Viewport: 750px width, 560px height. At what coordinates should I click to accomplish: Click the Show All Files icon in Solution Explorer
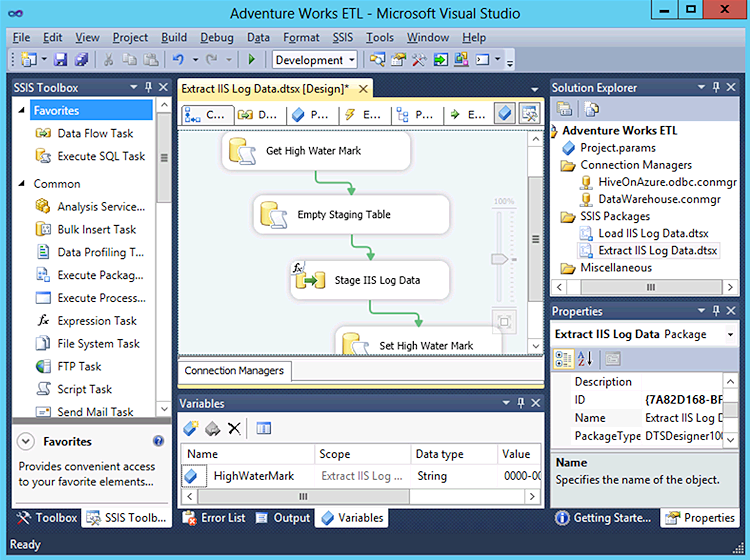592,109
